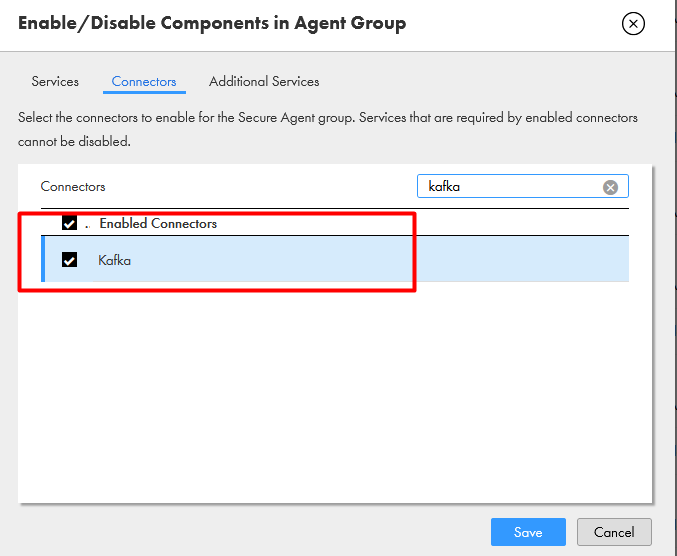The height and width of the screenshot is (556, 677).
Task: Select the Connectors tab
Action: click(x=144, y=81)
